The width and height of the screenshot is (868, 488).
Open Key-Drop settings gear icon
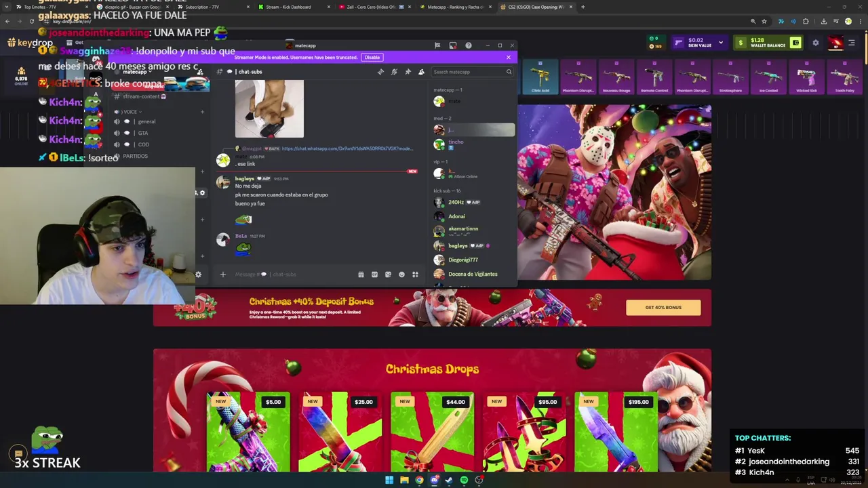click(816, 43)
